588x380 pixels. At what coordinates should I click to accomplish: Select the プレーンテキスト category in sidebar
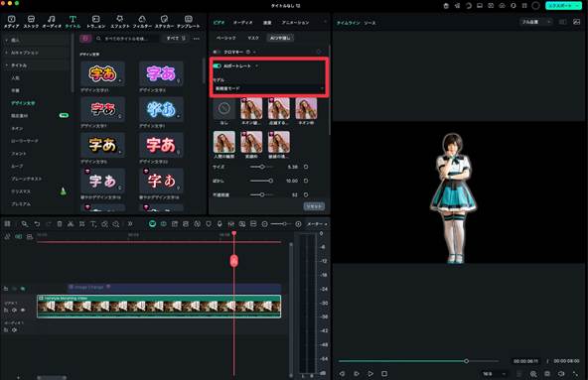pos(27,179)
